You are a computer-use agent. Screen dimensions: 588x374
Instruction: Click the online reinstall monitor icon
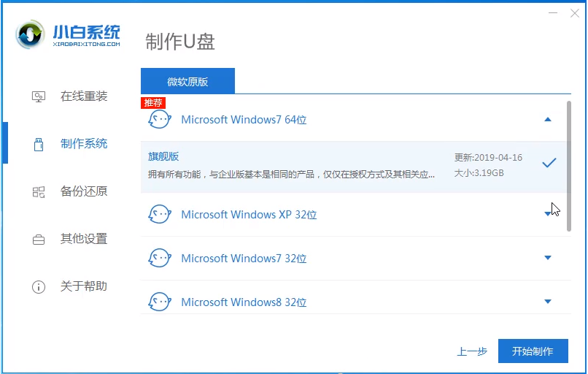coord(38,96)
